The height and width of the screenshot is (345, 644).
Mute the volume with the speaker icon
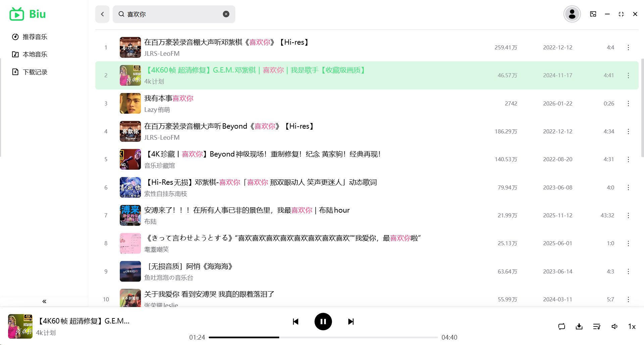pyautogui.click(x=614, y=326)
